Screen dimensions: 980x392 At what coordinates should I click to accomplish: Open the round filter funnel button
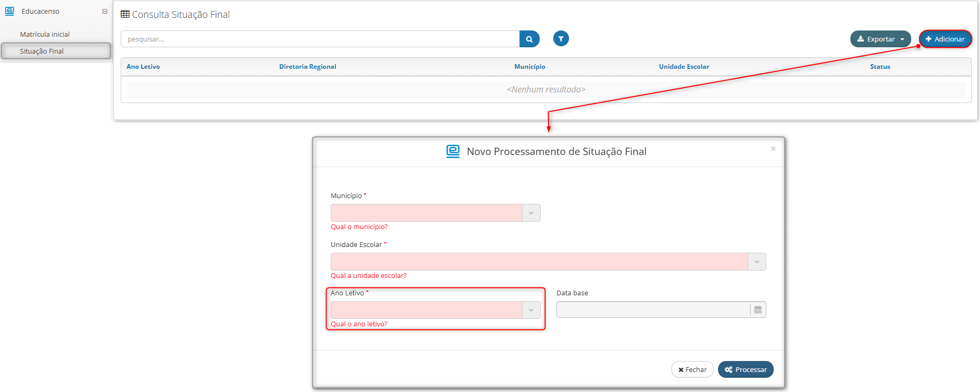[561, 38]
